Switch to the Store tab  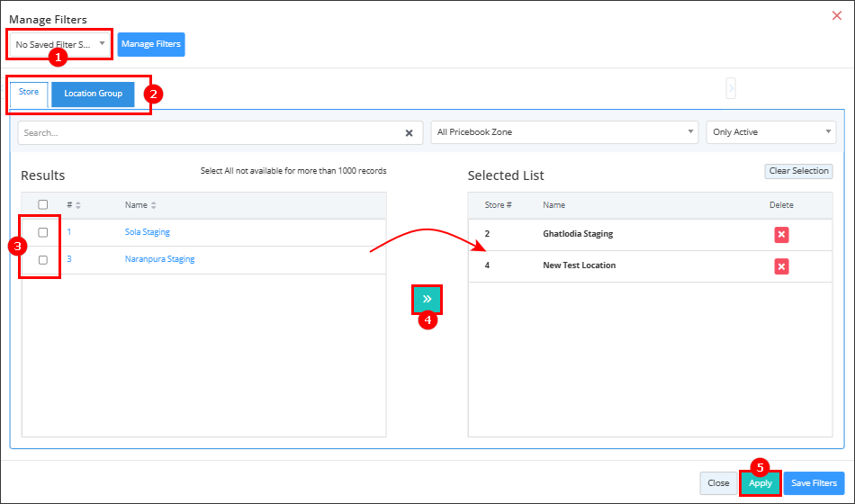click(29, 93)
